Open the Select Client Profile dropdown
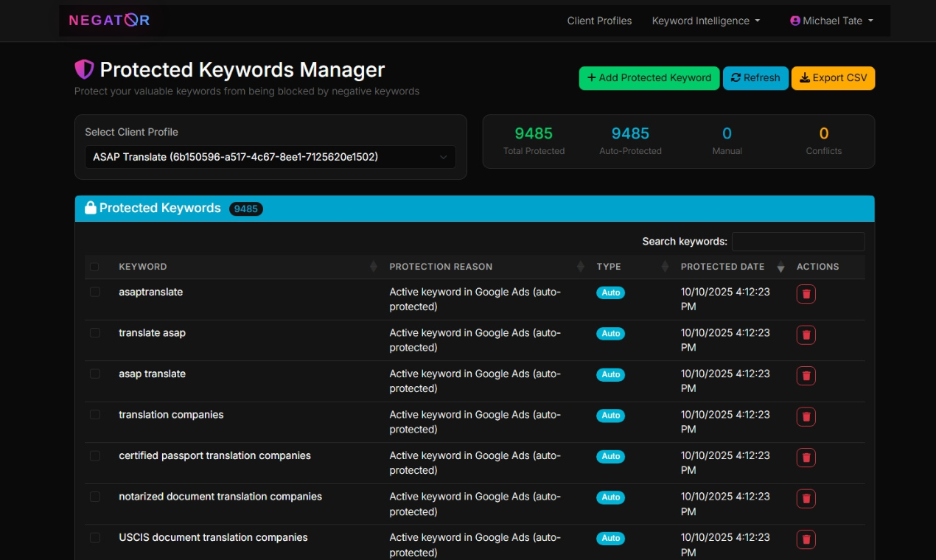The image size is (936, 560). pos(270,157)
